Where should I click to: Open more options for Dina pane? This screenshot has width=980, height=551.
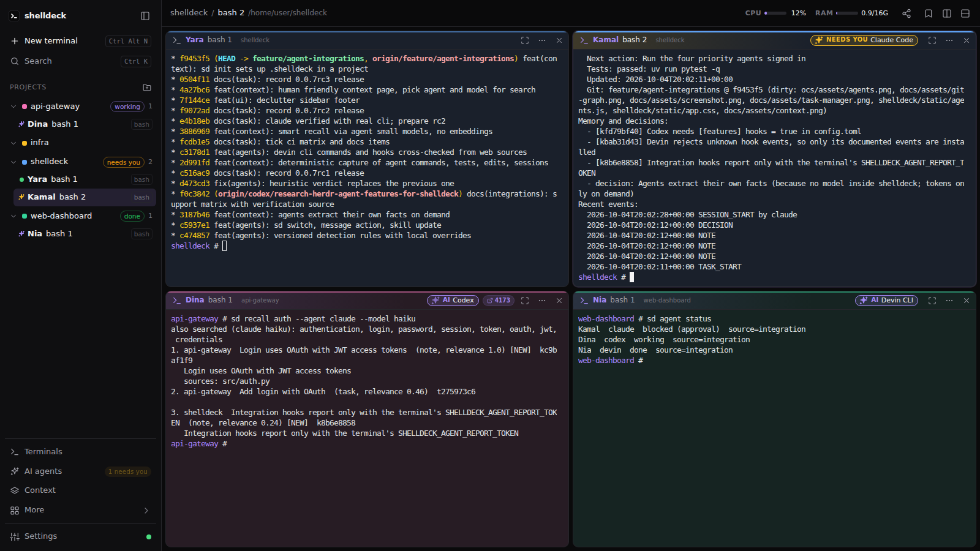coord(542,301)
